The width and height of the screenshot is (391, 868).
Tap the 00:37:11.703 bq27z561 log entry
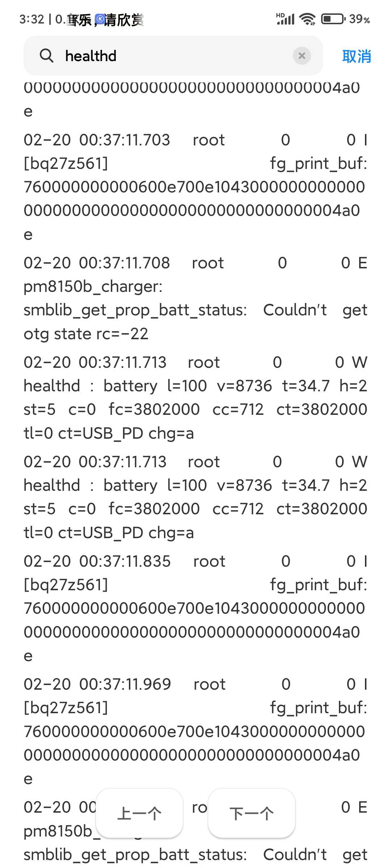tap(195, 187)
